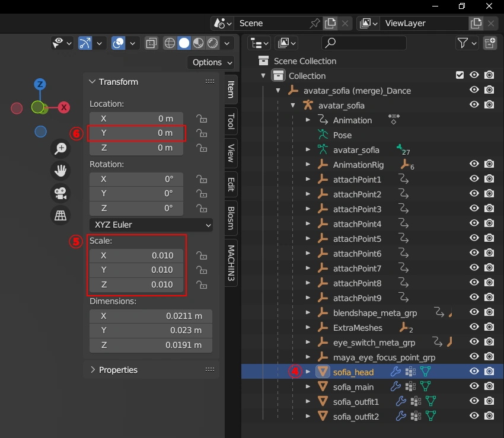Click the outliner search field
The width and height of the screenshot is (504, 438).
(x=364, y=43)
